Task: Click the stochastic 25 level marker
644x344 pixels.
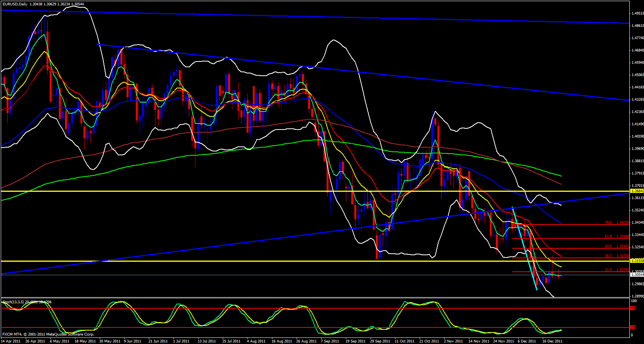Action: (632, 327)
